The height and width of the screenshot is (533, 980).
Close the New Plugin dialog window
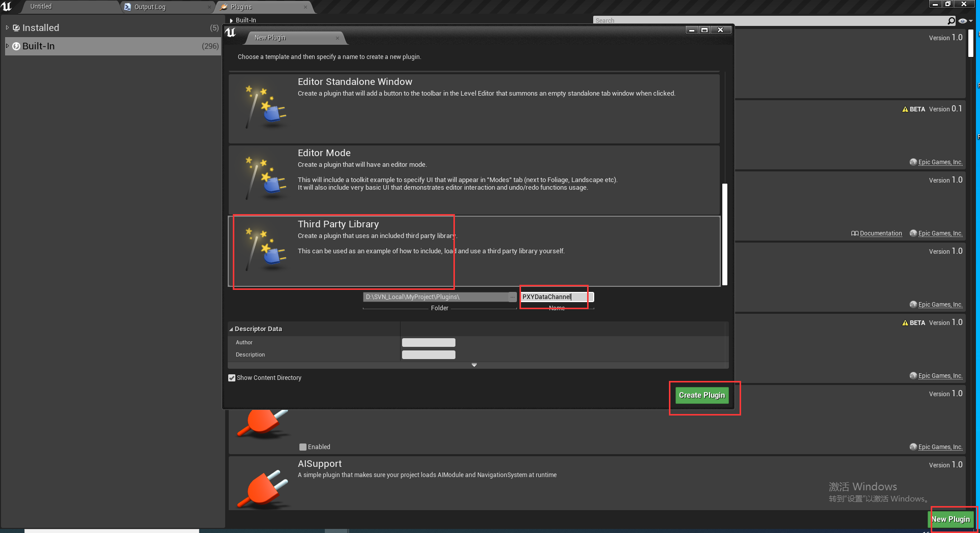pyautogui.click(x=720, y=30)
